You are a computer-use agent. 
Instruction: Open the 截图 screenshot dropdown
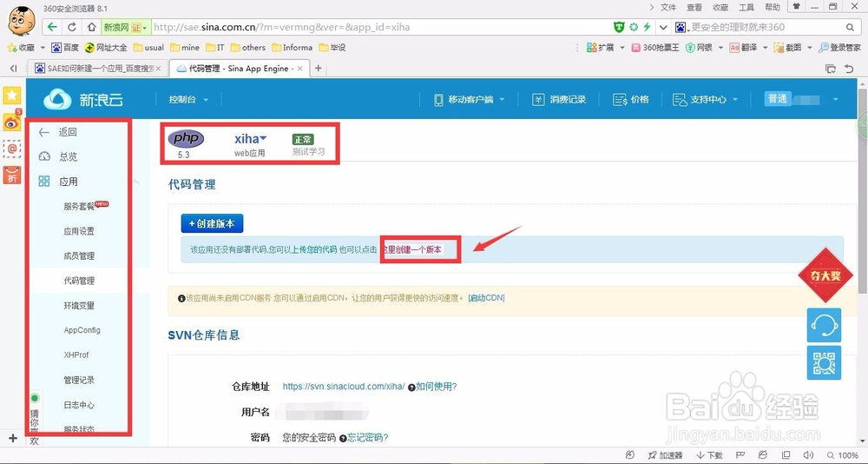(x=792, y=48)
